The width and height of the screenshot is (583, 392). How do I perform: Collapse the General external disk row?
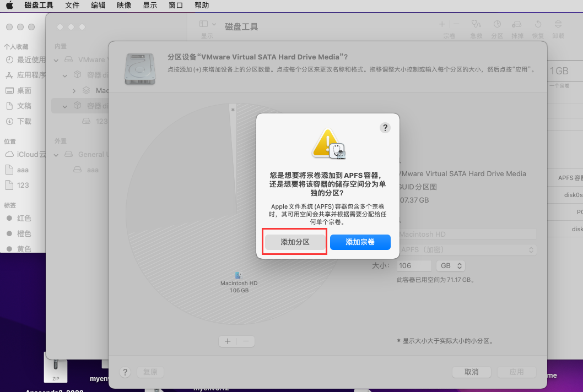click(56, 155)
